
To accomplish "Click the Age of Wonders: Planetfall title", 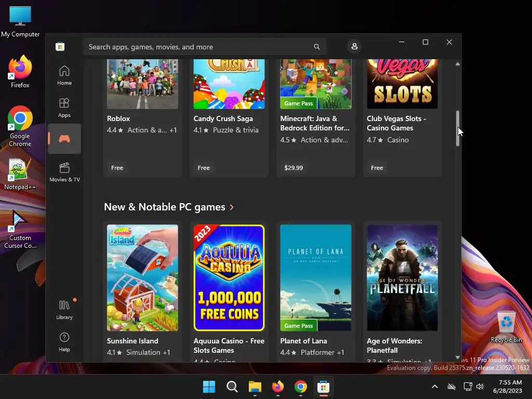I will (x=394, y=345).
